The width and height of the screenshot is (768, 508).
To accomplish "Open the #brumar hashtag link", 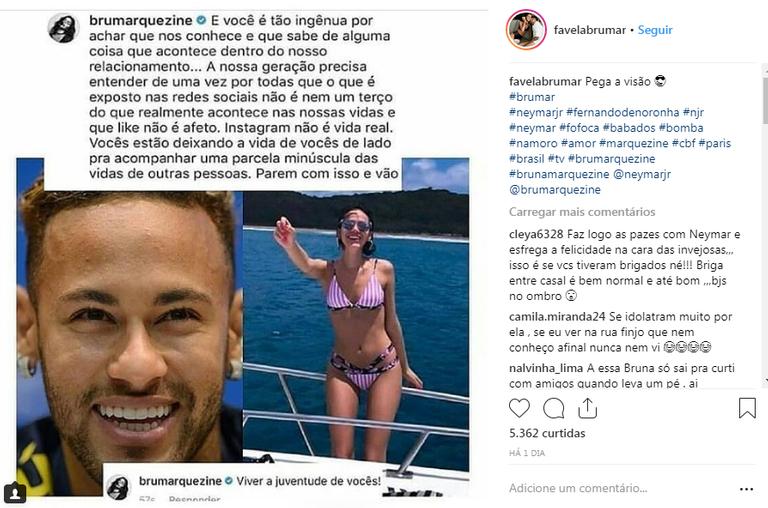I will click(x=532, y=97).
